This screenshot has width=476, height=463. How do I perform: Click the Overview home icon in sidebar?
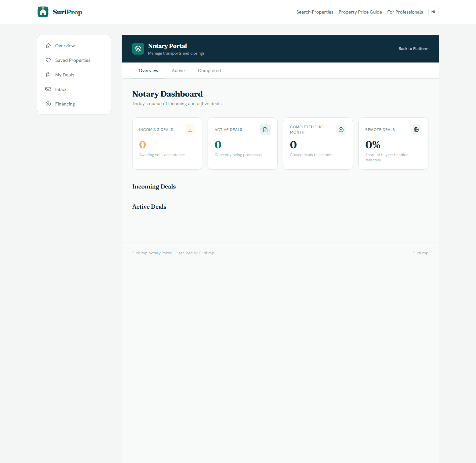click(x=48, y=46)
